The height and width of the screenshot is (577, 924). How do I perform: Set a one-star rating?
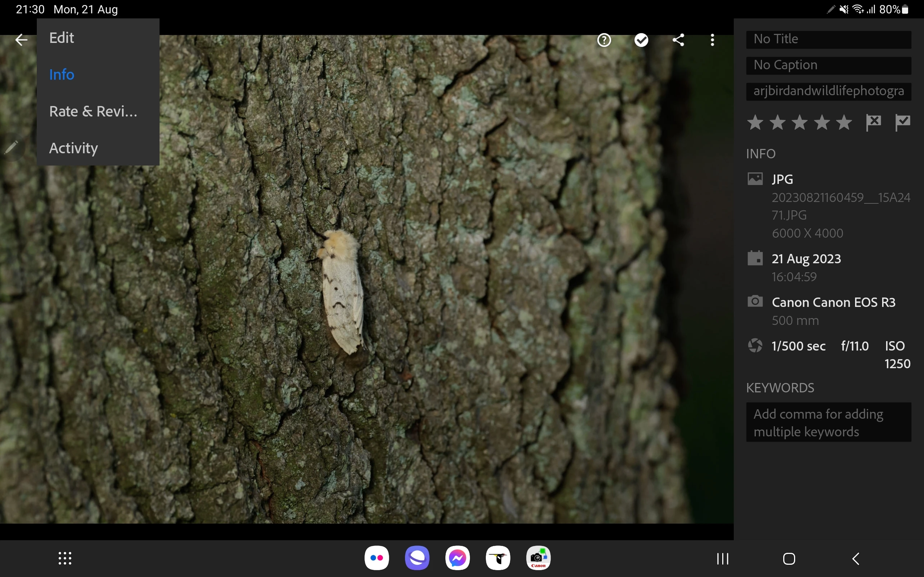point(755,123)
